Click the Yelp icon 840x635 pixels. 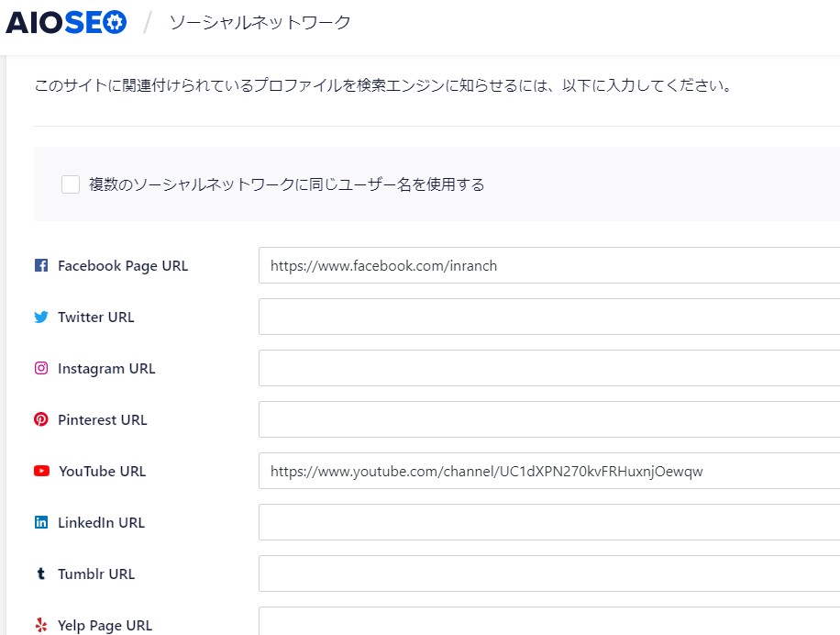point(41,625)
